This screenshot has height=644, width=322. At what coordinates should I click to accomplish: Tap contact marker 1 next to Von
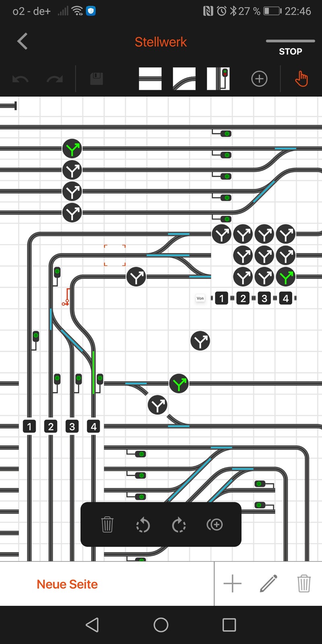pos(221,298)
